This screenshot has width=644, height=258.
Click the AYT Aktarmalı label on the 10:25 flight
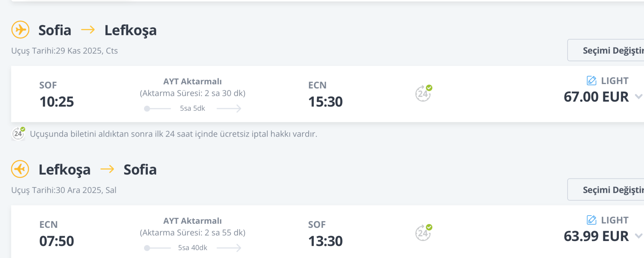pyautogui.click(x=192, y=81)
